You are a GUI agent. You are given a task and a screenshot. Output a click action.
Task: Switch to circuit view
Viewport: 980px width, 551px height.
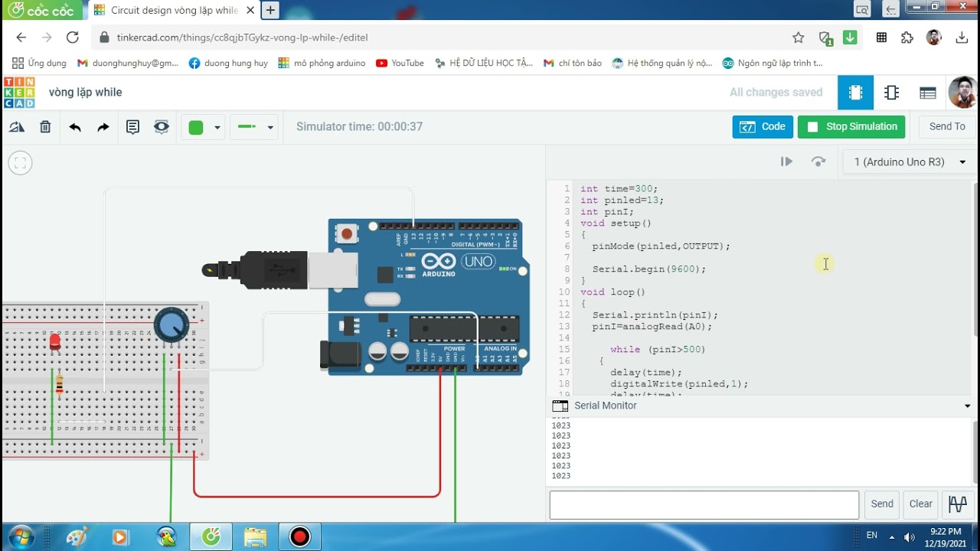coord(855,93)
